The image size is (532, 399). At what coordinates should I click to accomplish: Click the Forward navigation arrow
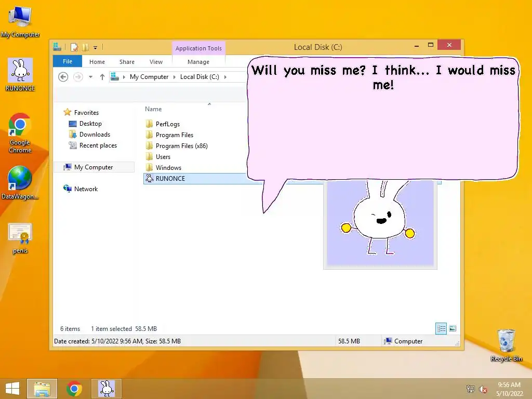coord(78,77)
